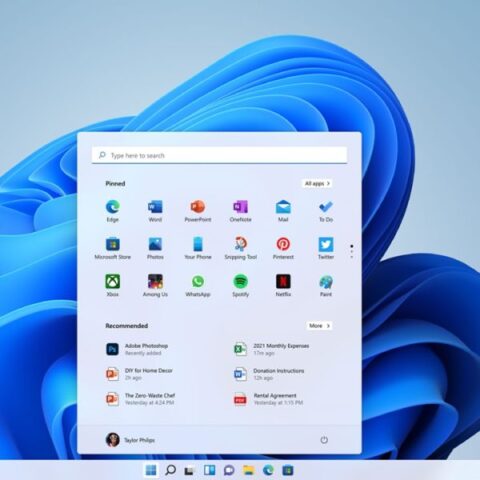
Task: Show More recommended items
Action: 319,326
